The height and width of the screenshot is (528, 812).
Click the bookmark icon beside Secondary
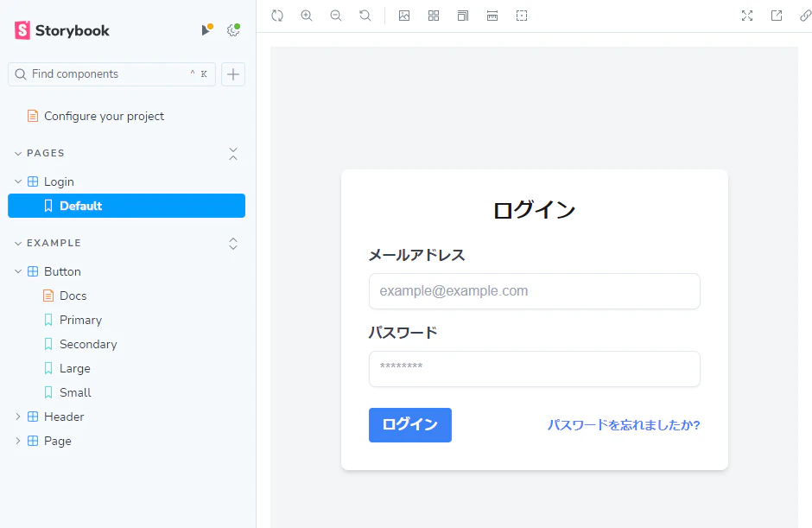(48, 344)
